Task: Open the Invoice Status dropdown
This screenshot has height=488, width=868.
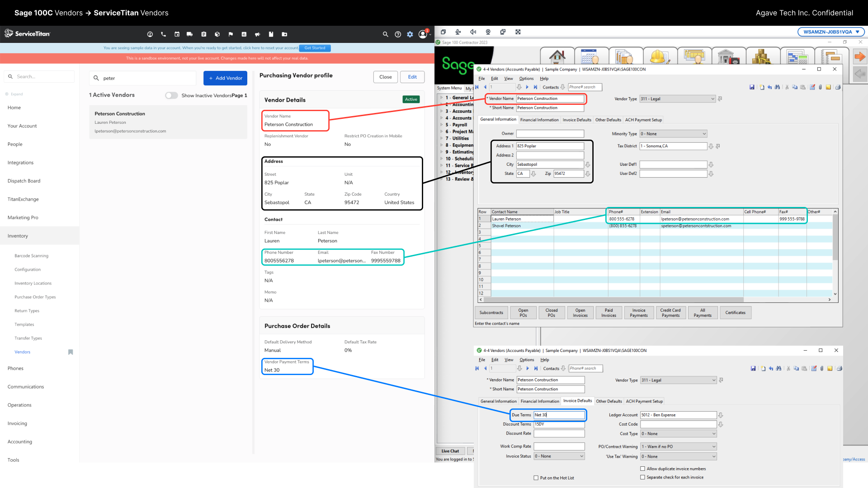Action: pos(559,456)
